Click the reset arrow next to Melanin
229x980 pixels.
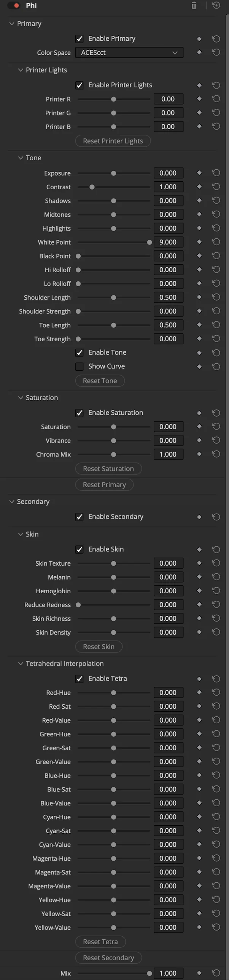(x=216, y=577)
